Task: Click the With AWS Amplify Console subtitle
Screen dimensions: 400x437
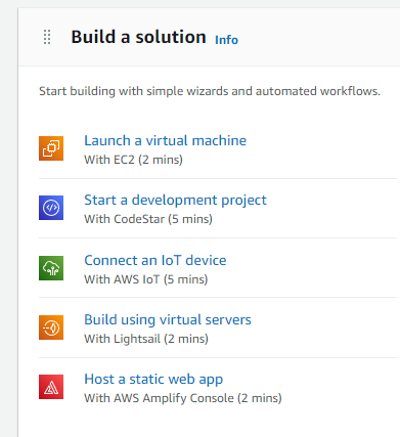Action: [x=183, y=398]
